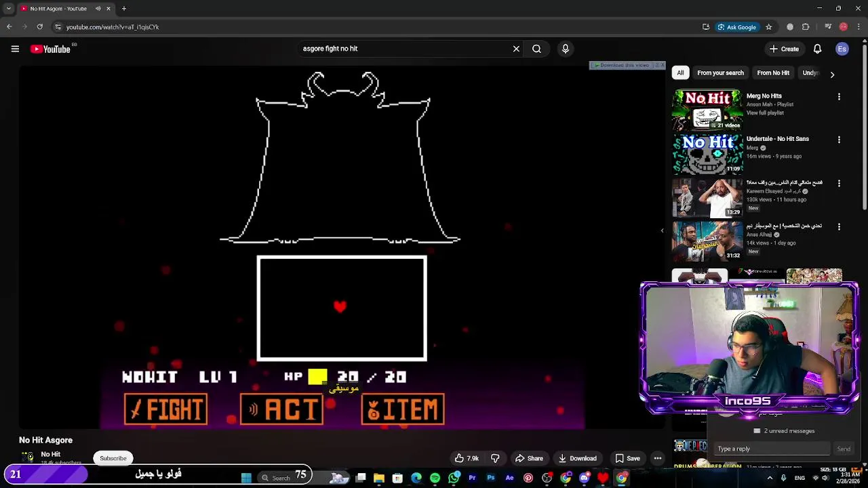Viewport: 868px width, 488px height.
Task: Select the All filter chip
Action: [x=680, y=73]
